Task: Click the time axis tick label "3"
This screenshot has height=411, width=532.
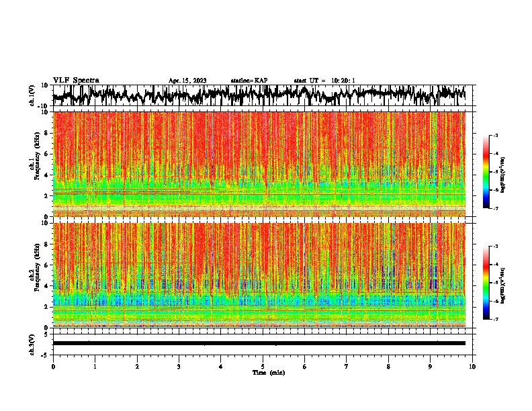Action: (179, 367)
